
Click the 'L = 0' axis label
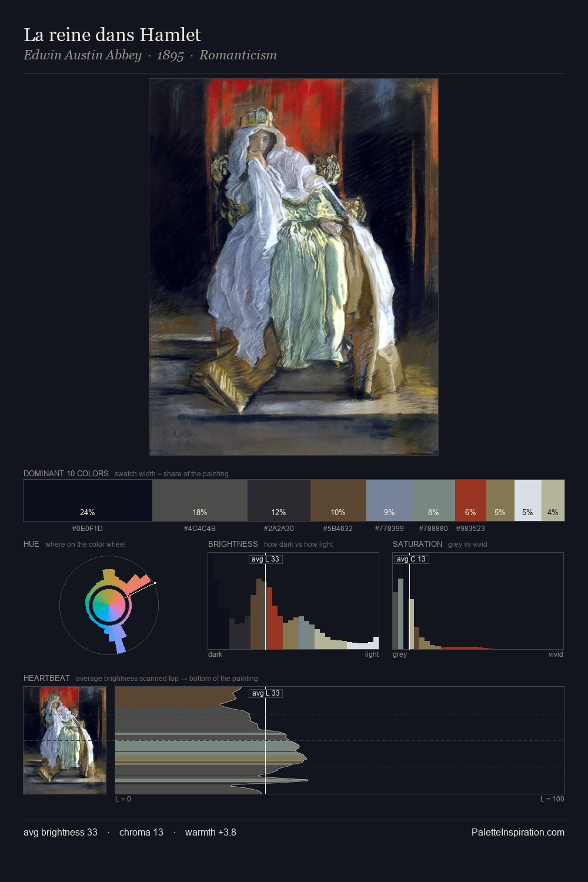[123, 799]
